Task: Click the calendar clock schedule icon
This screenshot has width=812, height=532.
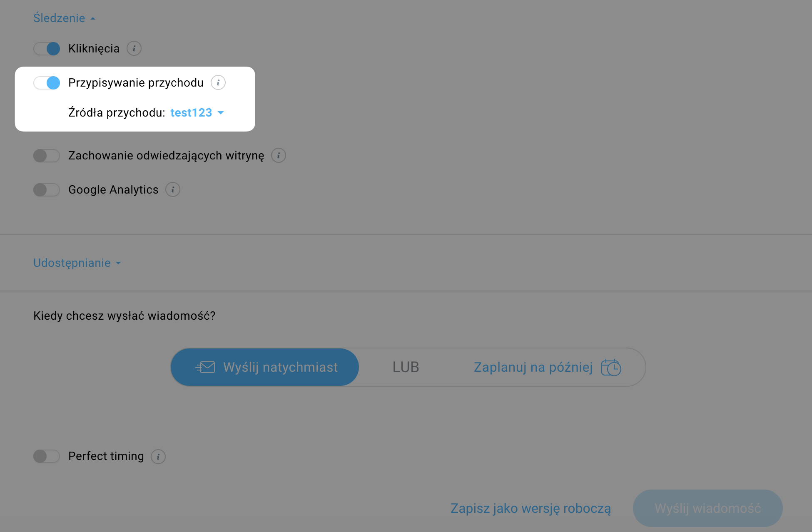Action: click(611, 368)
